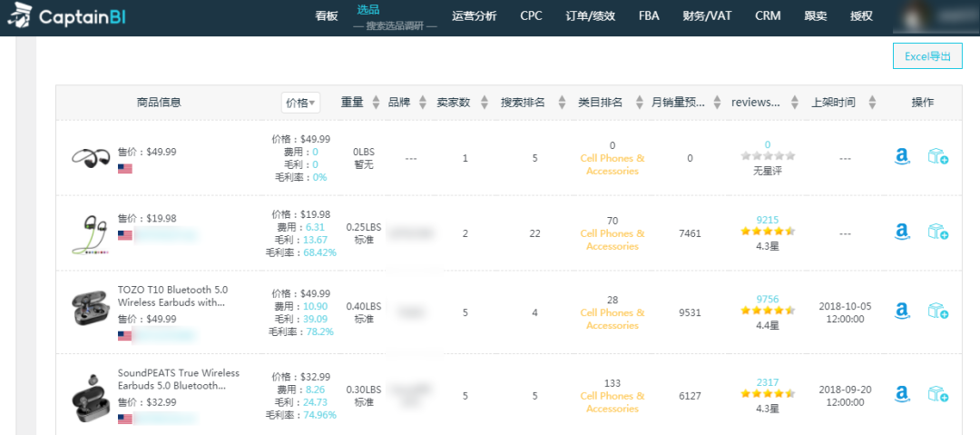Open Cell Phones & Accessories category in rank 28 row

pos(612,319)
